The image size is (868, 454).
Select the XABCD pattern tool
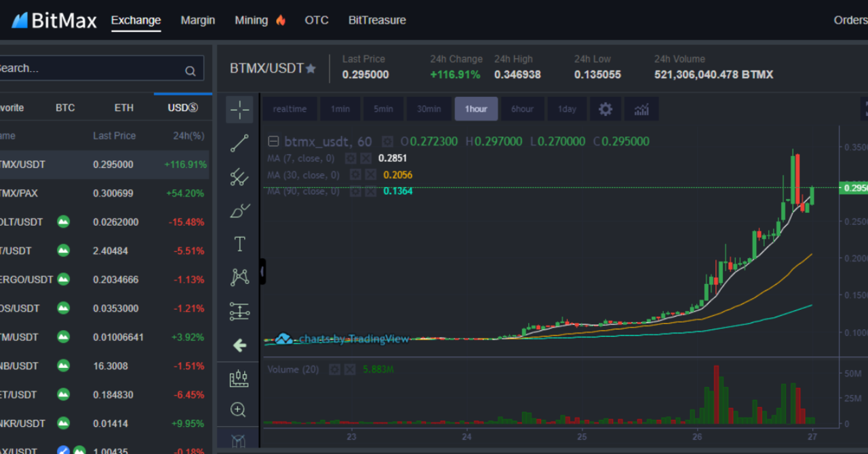[x=239, y=277]
